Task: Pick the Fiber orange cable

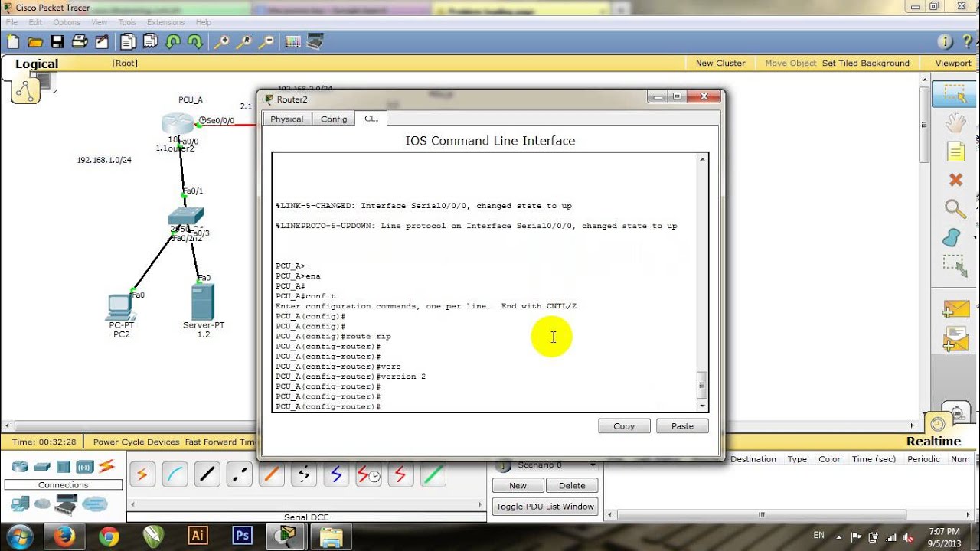Action: click(x=272, y=474)
